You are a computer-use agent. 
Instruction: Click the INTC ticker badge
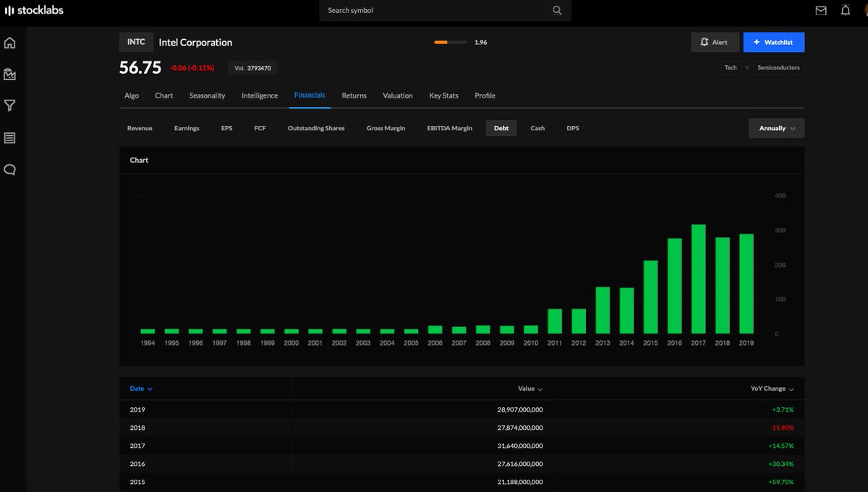click(136, 42)
